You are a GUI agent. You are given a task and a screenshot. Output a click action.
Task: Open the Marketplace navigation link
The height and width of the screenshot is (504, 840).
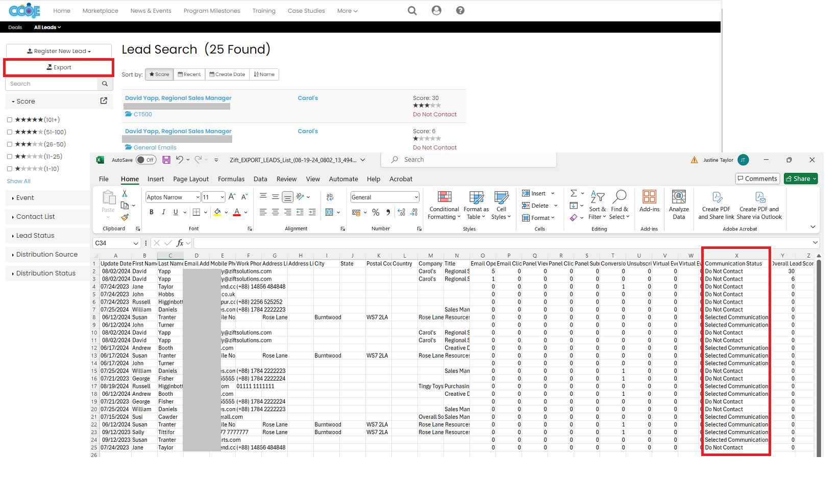coord(101,11)
